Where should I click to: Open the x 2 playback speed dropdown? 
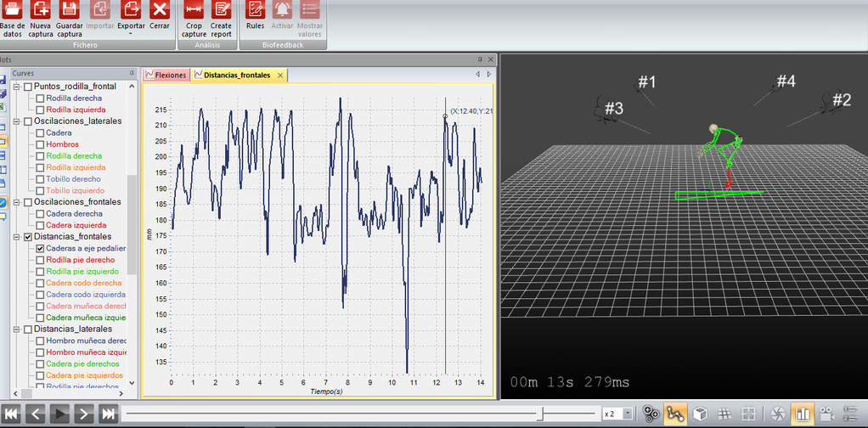click(628, 414)
